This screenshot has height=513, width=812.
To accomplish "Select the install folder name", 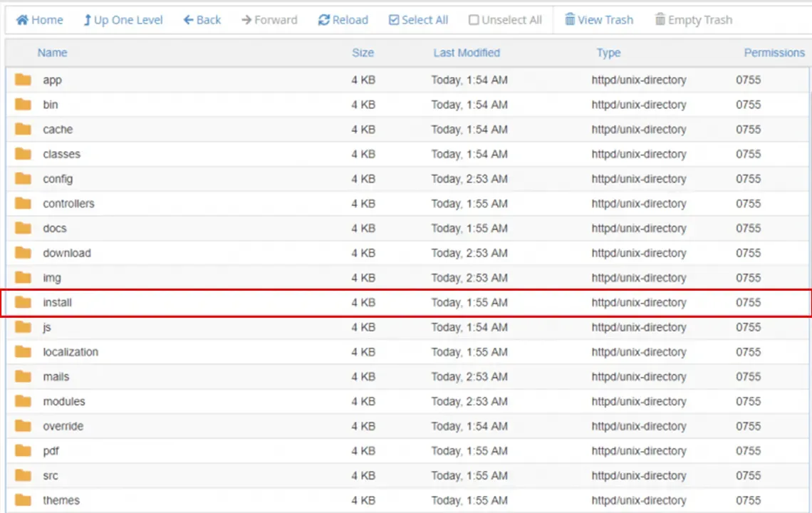I will tap(58, 303).
